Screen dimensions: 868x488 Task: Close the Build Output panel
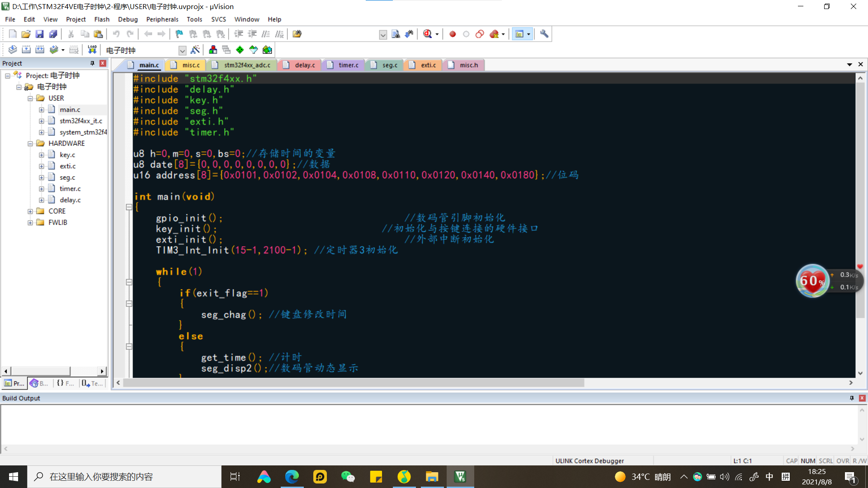click(x=862, y=398)
